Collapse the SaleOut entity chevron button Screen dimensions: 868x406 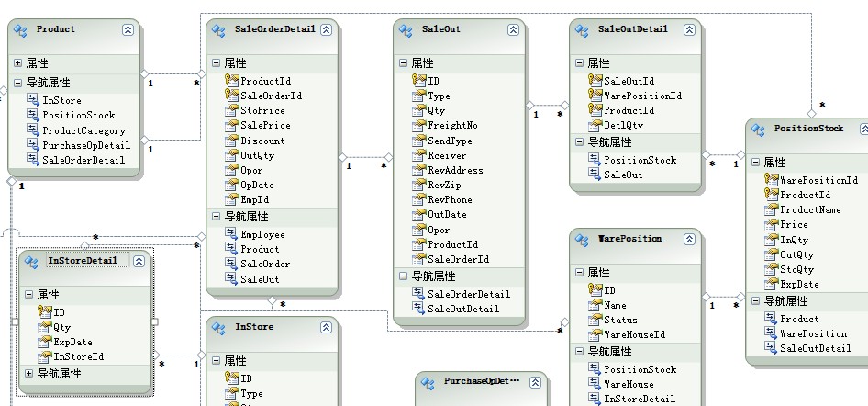tap(513, 30)
